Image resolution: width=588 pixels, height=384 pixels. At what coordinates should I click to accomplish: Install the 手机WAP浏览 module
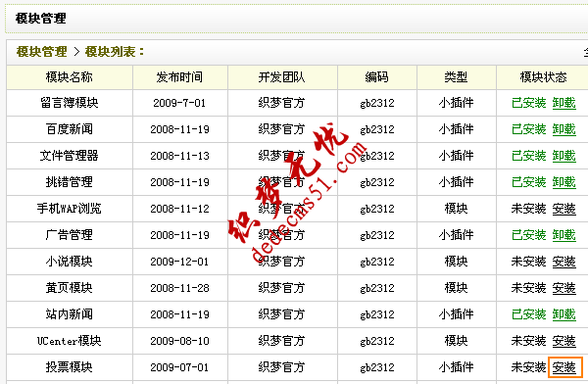[x=564, y=209]
